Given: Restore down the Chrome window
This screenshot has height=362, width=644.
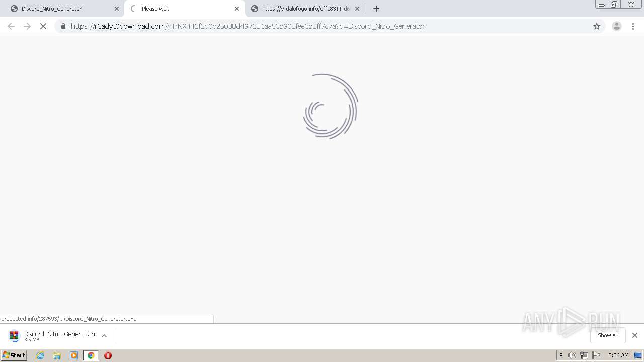Looking at the screenshot, I should click(x=614, y=5).
